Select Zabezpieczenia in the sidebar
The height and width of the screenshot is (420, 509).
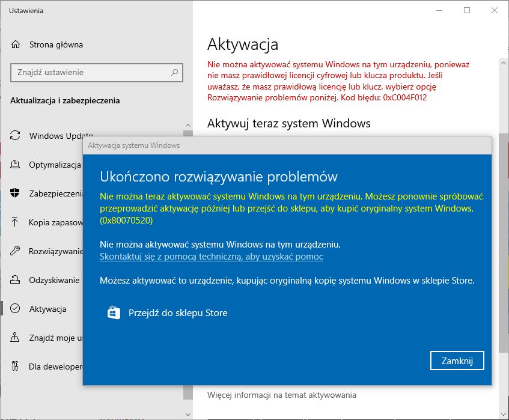pyautogui.click(x=56, y=193)
